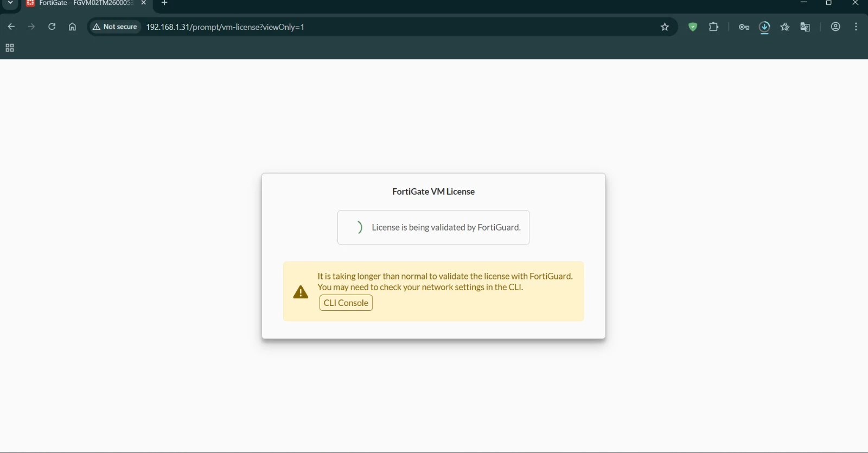The height and width of the screenshot is (453, 868).
Task: Go forward to the next page
Action: click(x=31, y=27)
